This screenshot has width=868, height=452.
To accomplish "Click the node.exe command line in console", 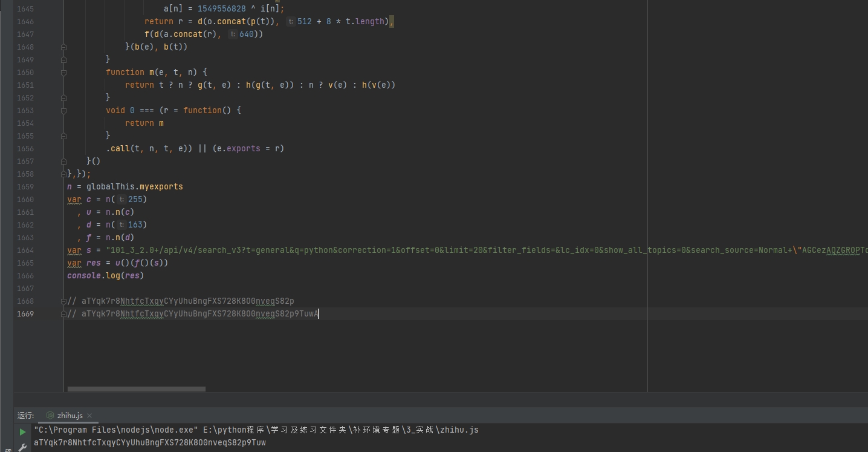I will 256,430.
